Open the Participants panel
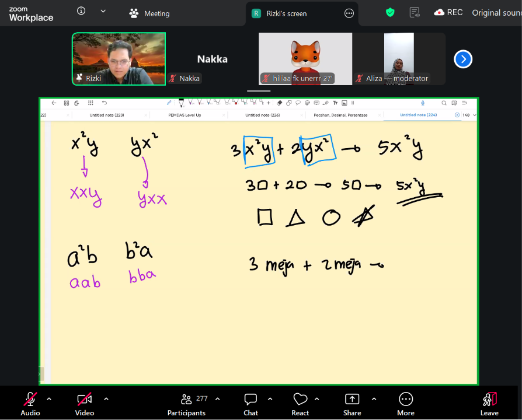522x420 pixels. (x=187, y=404)
